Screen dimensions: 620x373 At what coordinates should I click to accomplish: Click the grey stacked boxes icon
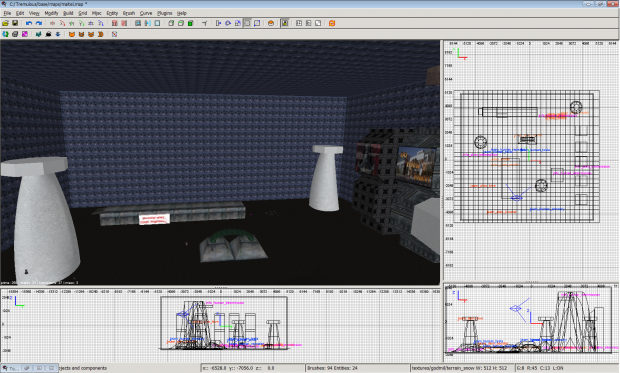15,34
